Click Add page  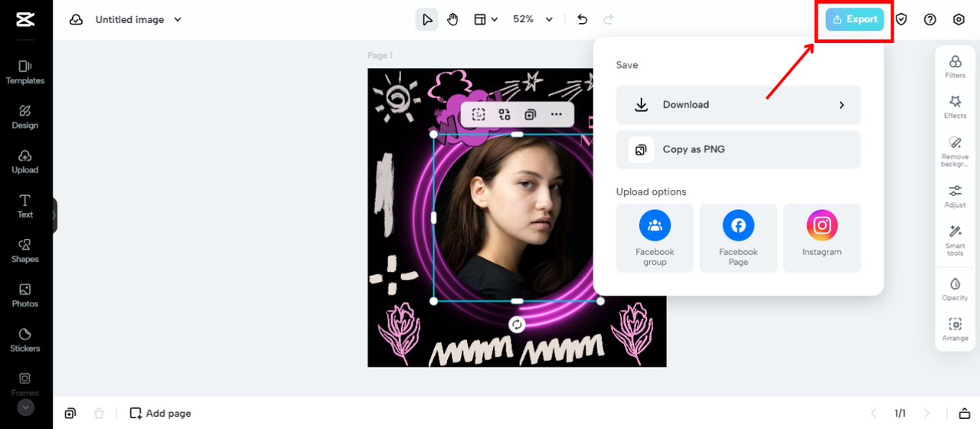(160, 413)
